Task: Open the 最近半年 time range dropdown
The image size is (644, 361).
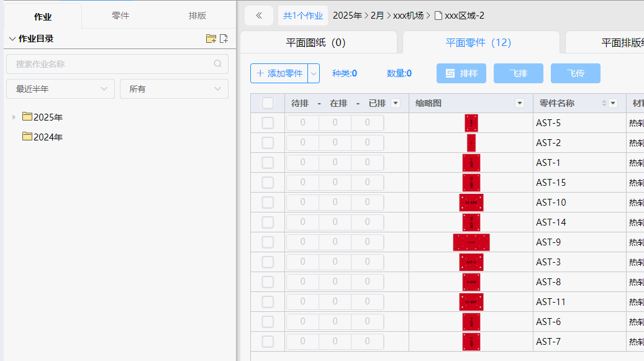Action: click(x=61, y=89)
